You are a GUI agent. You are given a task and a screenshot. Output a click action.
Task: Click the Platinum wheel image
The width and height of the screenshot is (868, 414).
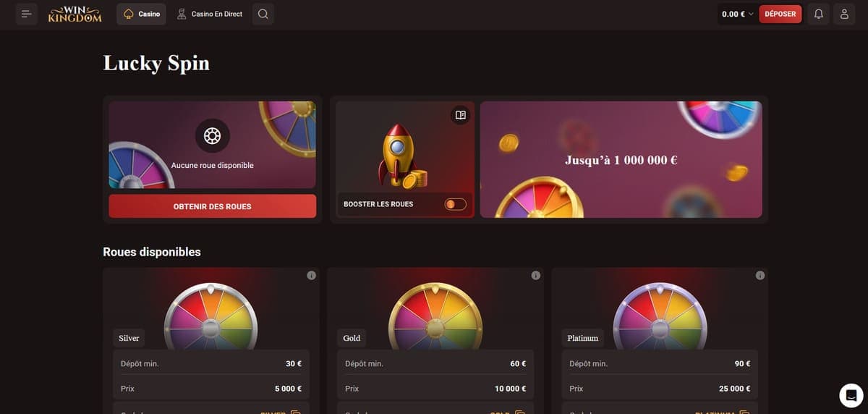pyautogui.click(x=659, y=316)
